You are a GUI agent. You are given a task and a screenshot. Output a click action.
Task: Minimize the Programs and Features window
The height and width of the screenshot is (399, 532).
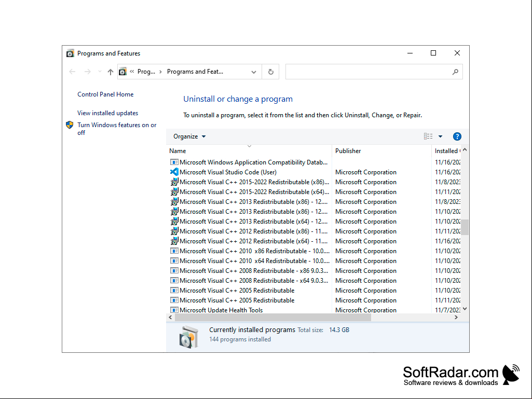410,53
